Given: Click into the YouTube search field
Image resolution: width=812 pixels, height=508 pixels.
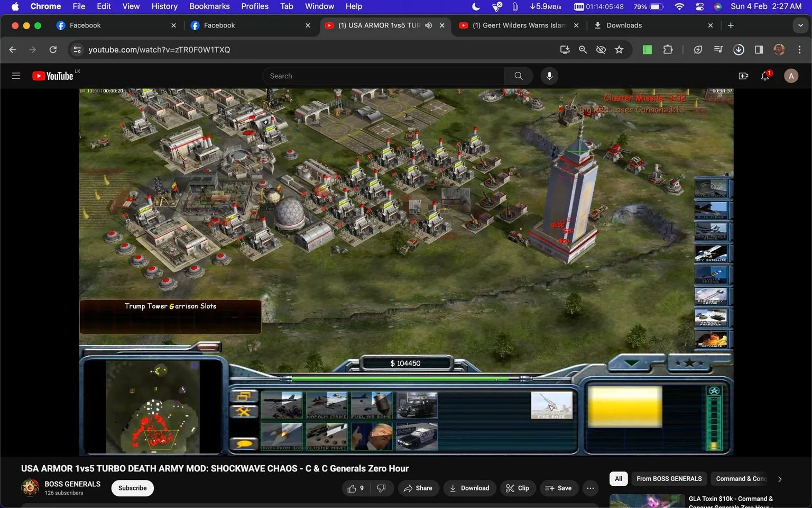Looking at the screenshot, I should [x=384, y=76].
